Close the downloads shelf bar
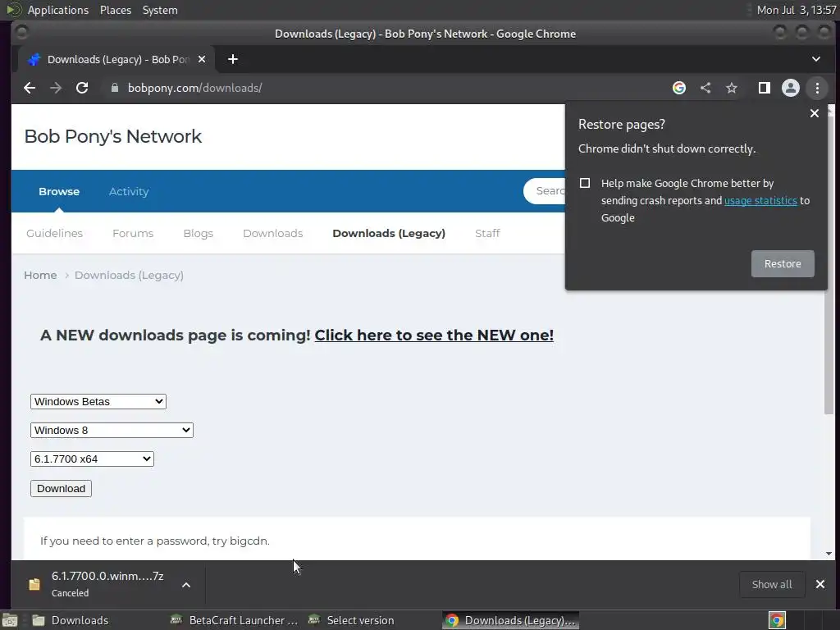This screenshot has width=840, height=630. point(820,584)
